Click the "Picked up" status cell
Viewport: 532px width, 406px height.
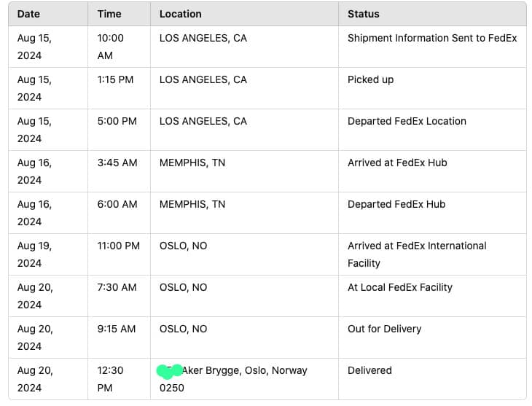(x=370, y=79)
